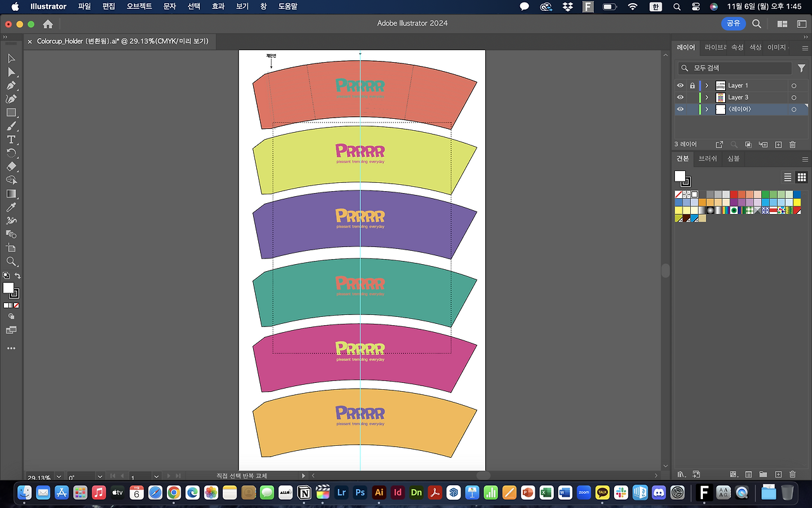Open the 파일 menu
The height and width of the screenshot is (508, 812).
tap(84, 6)
